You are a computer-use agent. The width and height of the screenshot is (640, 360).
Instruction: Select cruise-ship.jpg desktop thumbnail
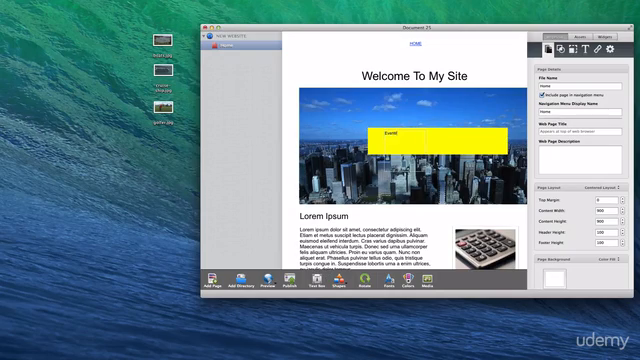point(163,70)
